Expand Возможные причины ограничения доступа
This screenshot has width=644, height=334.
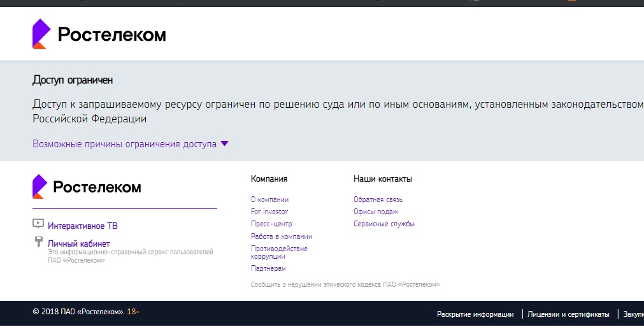tap(124, 144)
